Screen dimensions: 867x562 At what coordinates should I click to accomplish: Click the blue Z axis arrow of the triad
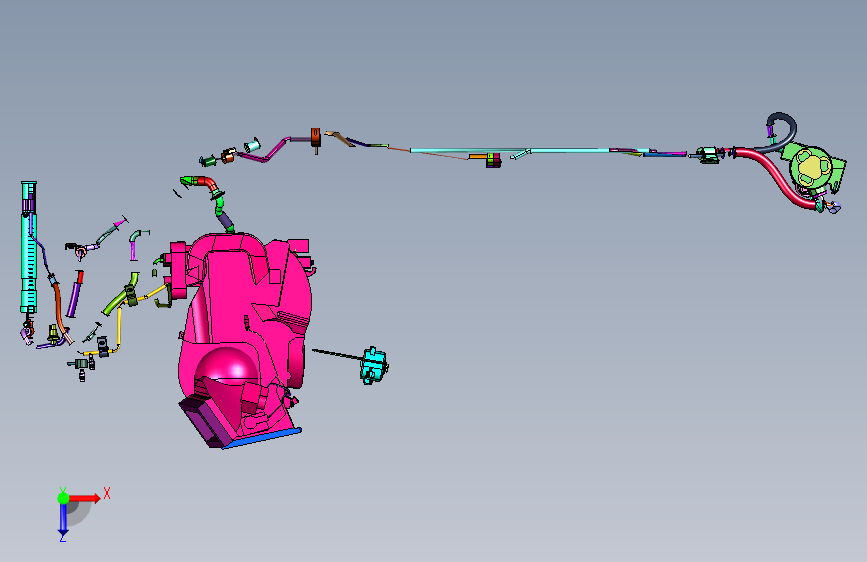pyautogui.click(x=63, y=519)
